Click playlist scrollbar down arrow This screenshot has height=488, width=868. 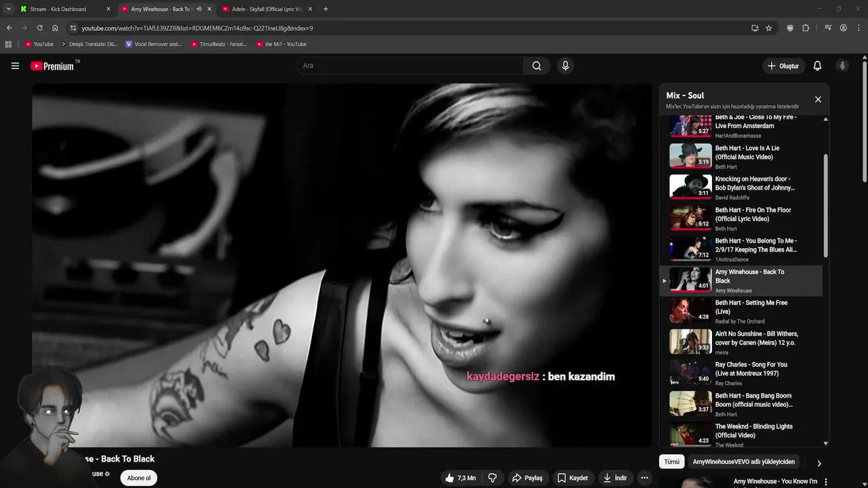coord(825,443)
